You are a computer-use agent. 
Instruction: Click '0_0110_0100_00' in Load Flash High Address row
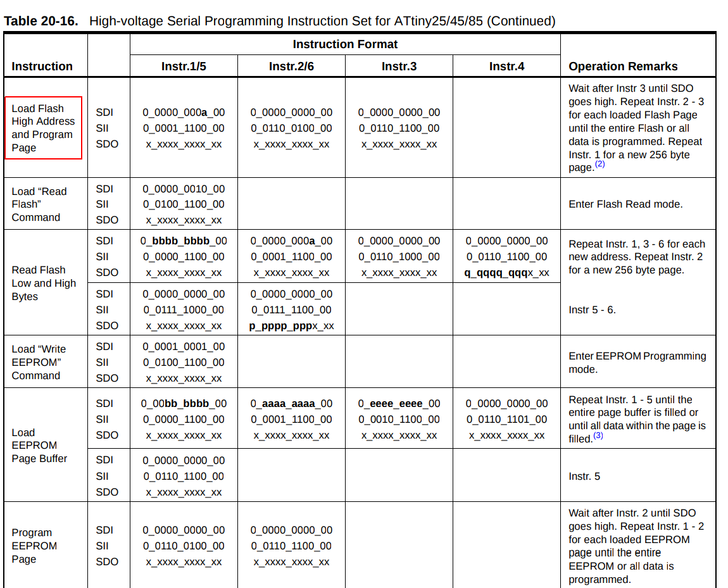point(292,128)
